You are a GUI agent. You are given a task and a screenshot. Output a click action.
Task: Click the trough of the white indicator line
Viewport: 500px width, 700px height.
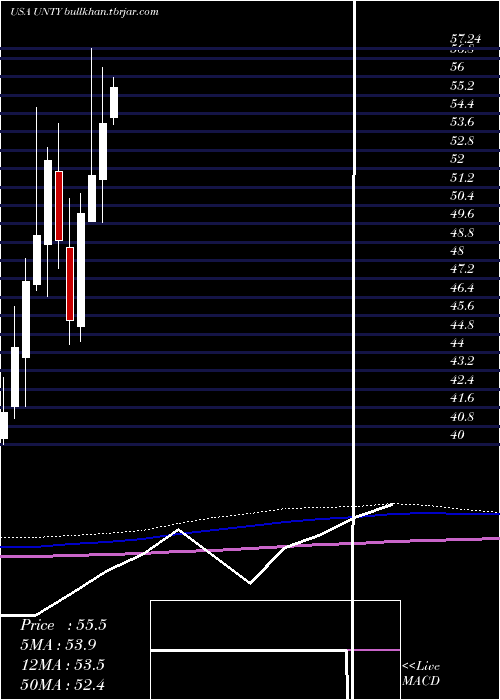[x=250, y=583]
